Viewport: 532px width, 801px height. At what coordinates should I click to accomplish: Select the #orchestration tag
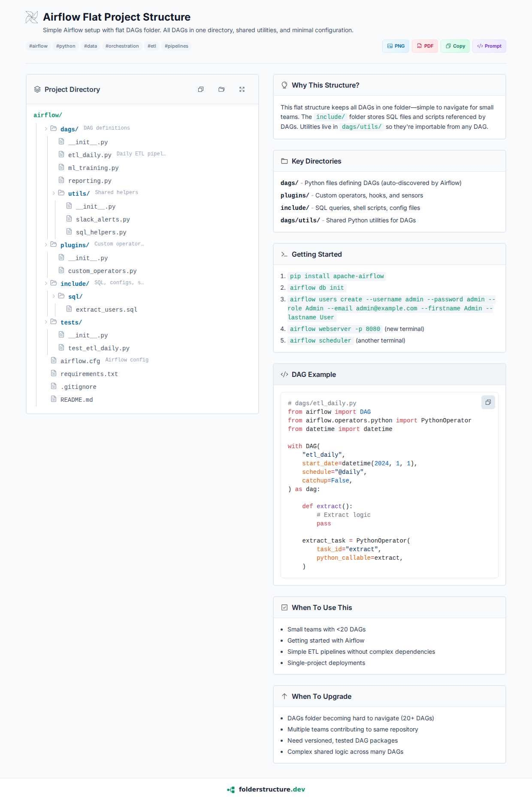[122, 46]
